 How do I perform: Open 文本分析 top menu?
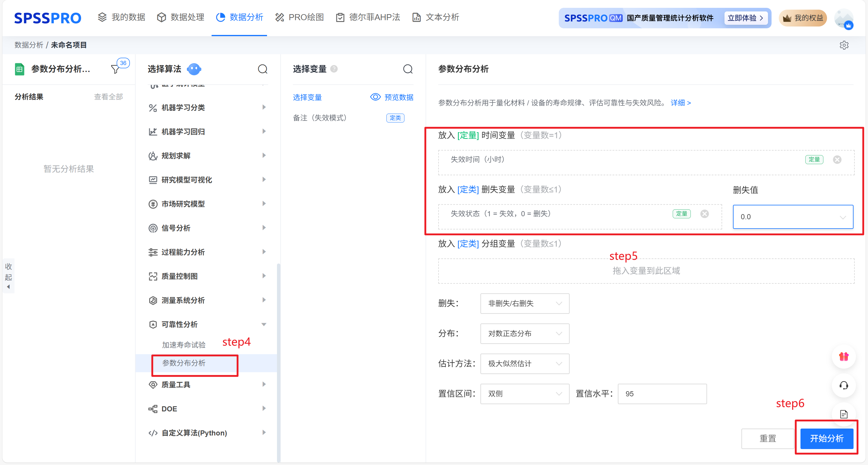point(435,17)
